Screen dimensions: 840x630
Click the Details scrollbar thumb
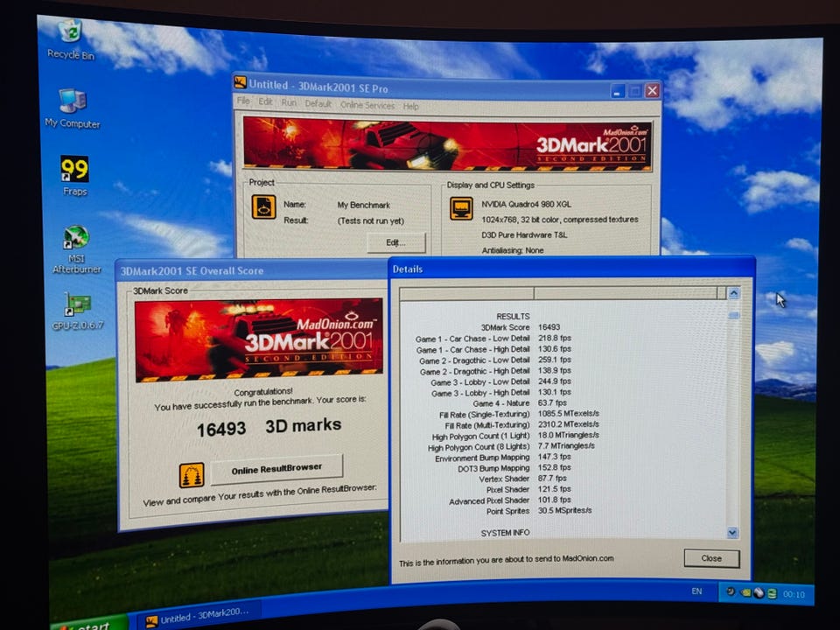tap(733, 315)
